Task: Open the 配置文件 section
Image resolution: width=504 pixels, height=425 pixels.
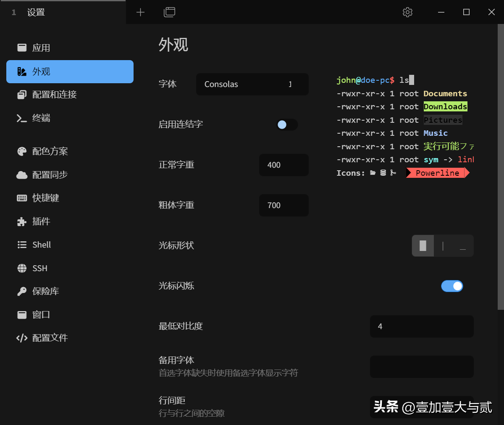Action: [70, 338]
